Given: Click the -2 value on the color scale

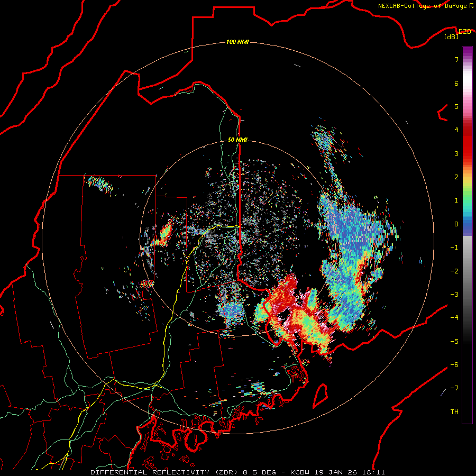Looking at the screenshot, I should 454,271.
